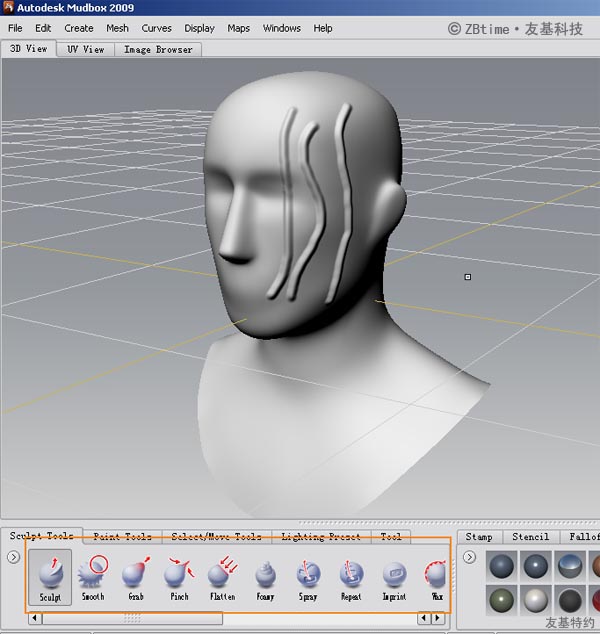Switch to the Image Browser tab

(158, 50)
